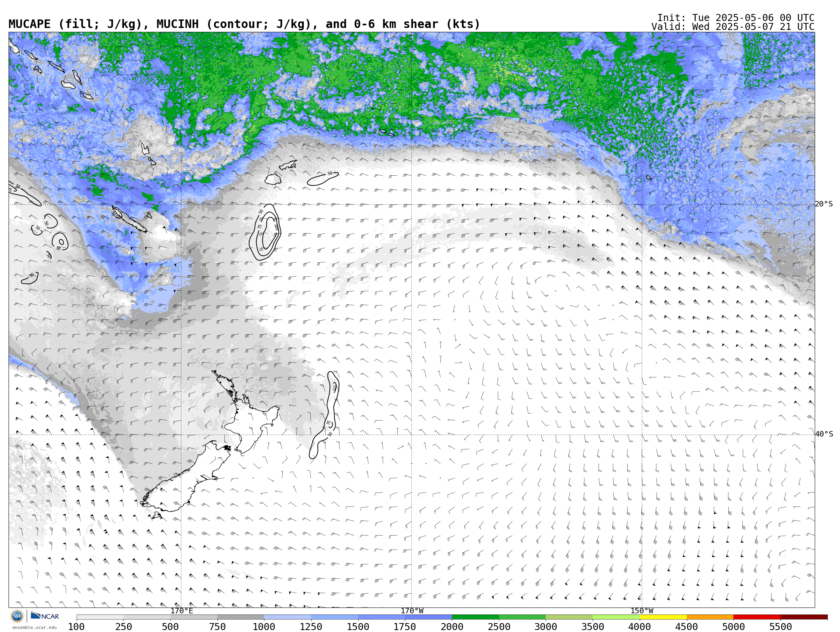Image resolution: width=840 pixels, height=632 pixels.
Task: Click the 2000 colorbar label
Action: [x=452, y=627]
